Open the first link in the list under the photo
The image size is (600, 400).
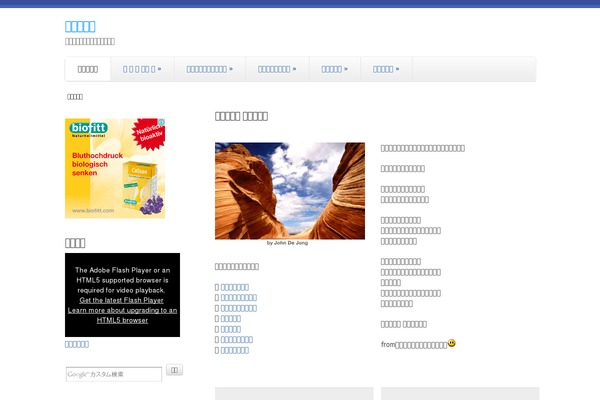[235, 287]
